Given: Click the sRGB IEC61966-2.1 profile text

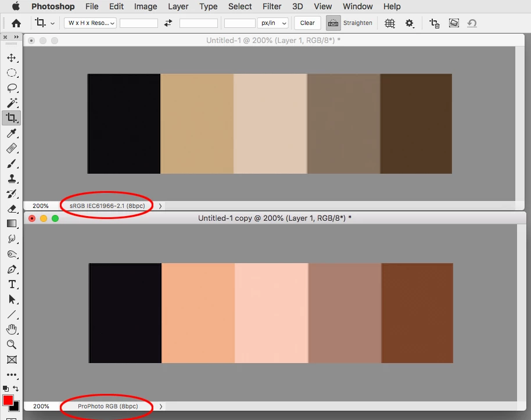Looking at the screenshot, I should [107, 206].
